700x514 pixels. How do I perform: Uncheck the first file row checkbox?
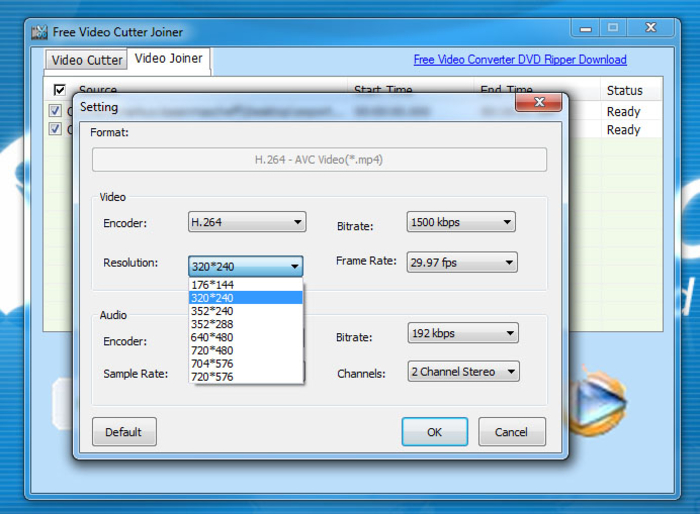point(55,110)
